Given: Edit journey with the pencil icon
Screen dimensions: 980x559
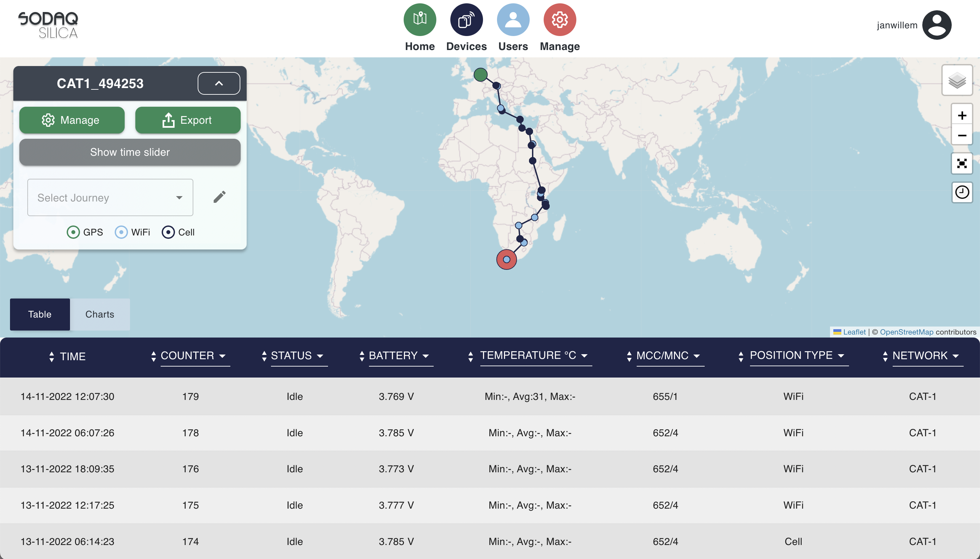Looking at the screenshot, I should (219, 197).
